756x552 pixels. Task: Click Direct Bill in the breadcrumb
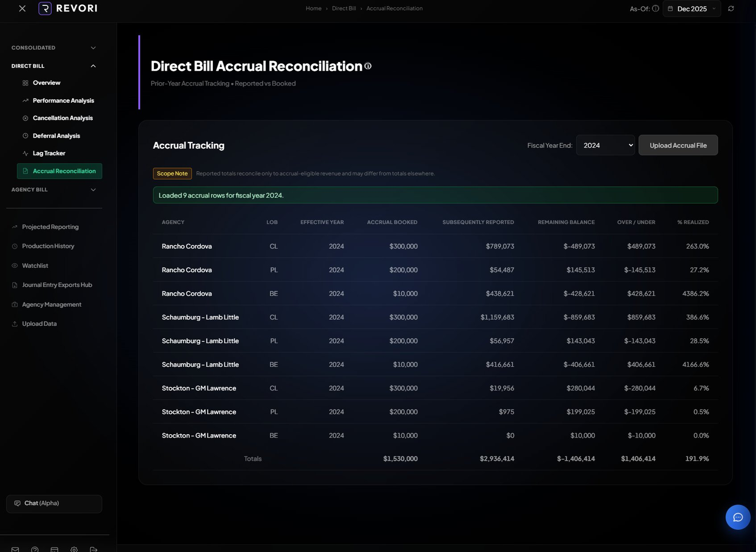(x=344, y=9)
